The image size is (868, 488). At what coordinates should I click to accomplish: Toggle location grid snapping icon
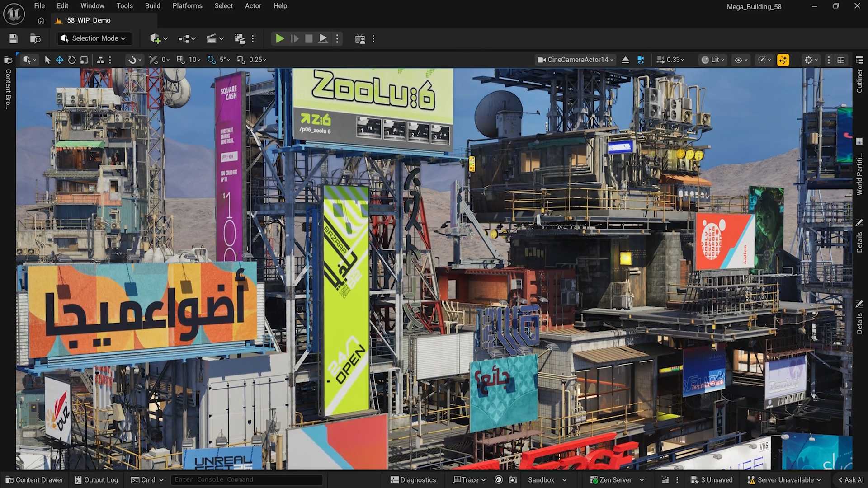click(181, 60)
